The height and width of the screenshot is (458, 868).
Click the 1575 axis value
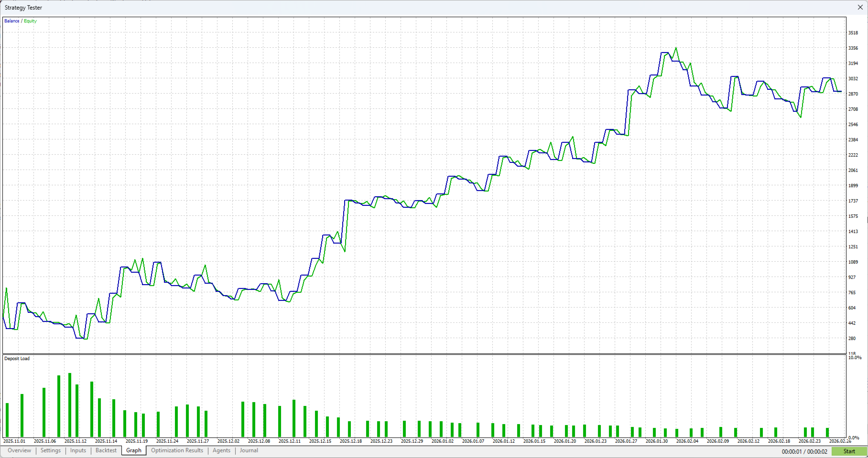(853, 216)
